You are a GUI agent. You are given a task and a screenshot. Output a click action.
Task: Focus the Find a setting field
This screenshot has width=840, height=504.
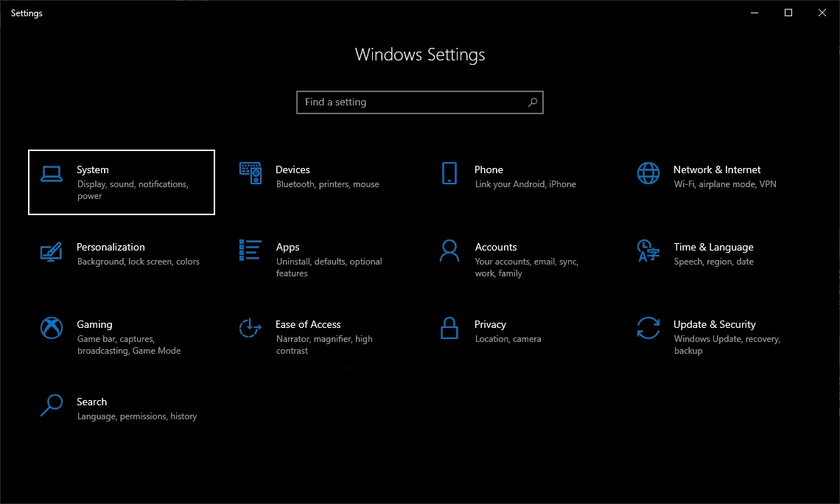click(420, 102)
